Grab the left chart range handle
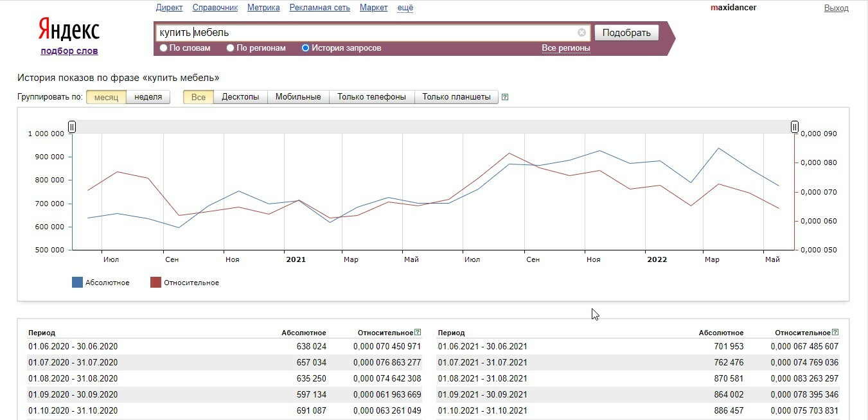868x420 pixels. point(72,127)
